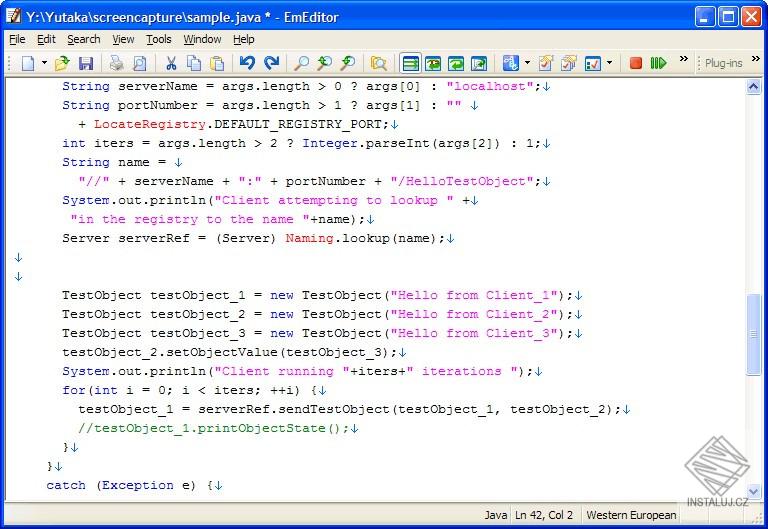Open the Window menu
Viewport: 768px width, 529px height.
pyautogui.click(x=202, y=39)
